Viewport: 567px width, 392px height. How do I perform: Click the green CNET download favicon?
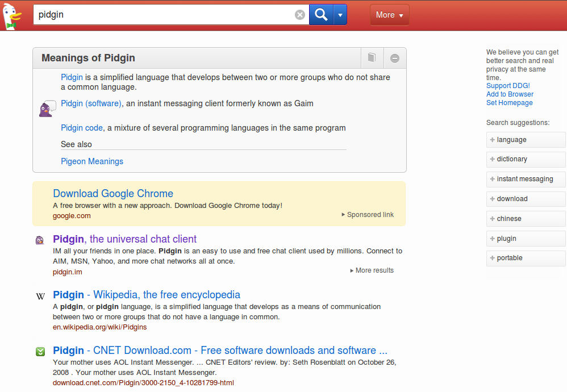click(x=40, y=352)
